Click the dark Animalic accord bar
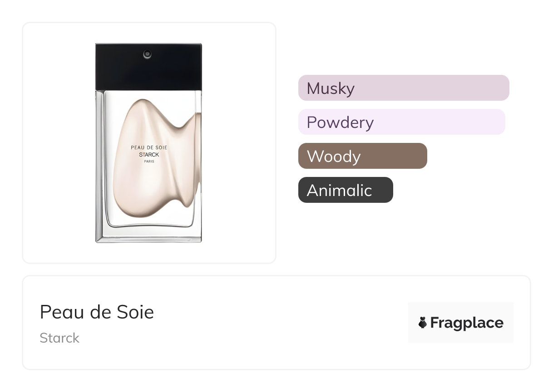 [x=346, y=190]
